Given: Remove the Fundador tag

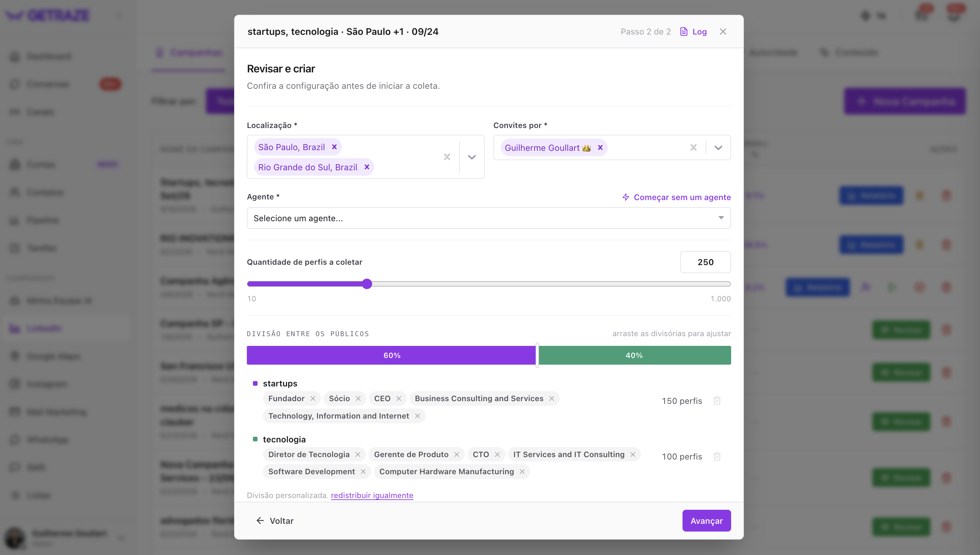Looking at the screenshot, I should pyautogui.click(x=313, y=398).
